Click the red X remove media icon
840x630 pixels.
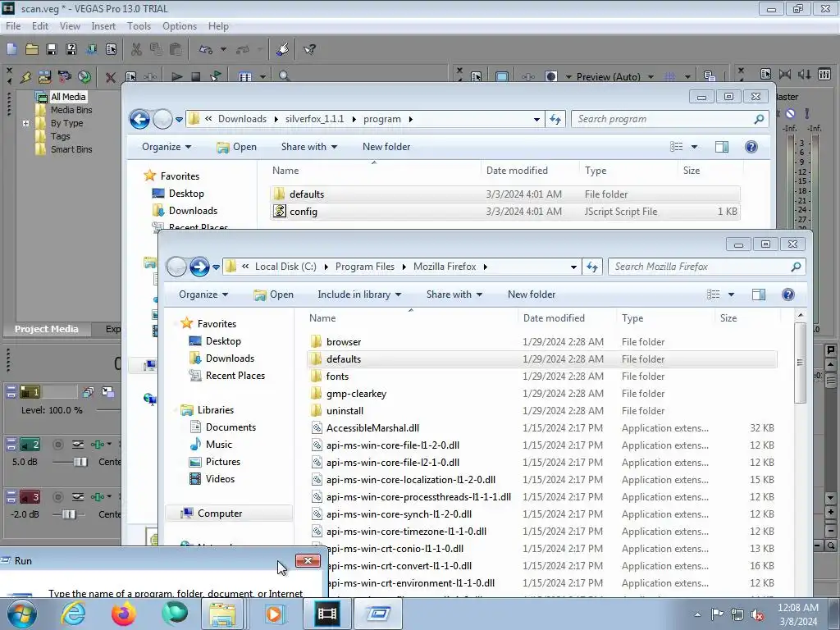point(111,77)
